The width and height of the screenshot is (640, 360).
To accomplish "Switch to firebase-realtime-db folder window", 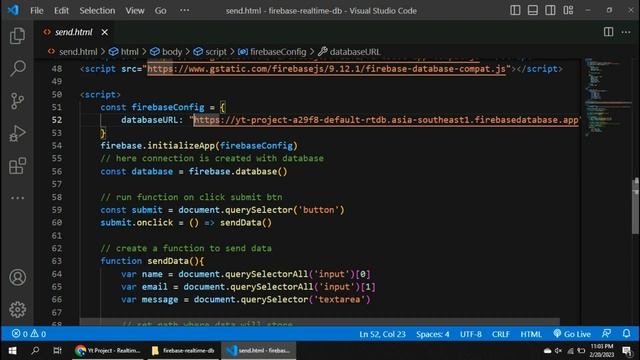I will tap(183, 350).
